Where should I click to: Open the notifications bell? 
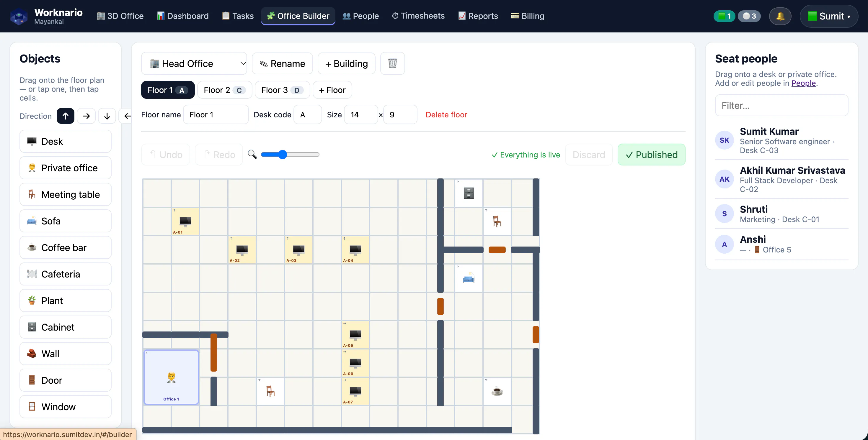pyautogui.click(x=780, y=16)
